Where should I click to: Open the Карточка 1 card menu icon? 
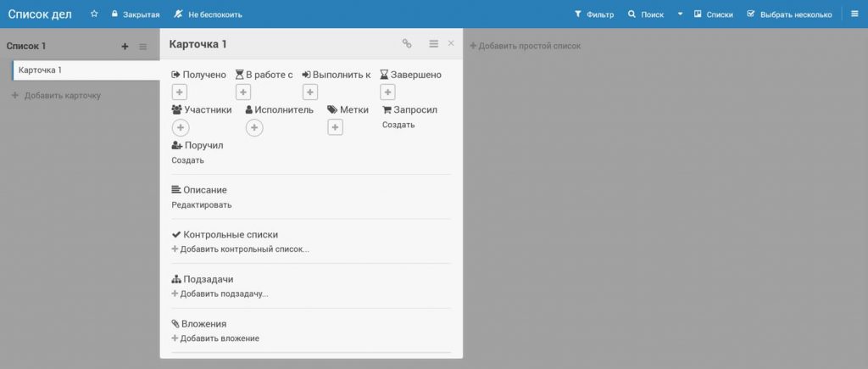pos(433,44)
